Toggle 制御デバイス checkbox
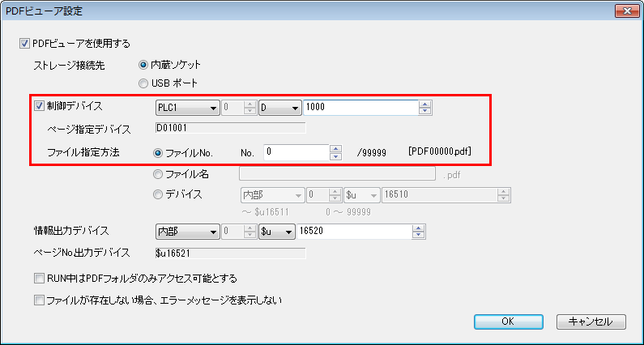644x345 pixels. (x=40, y=105)
